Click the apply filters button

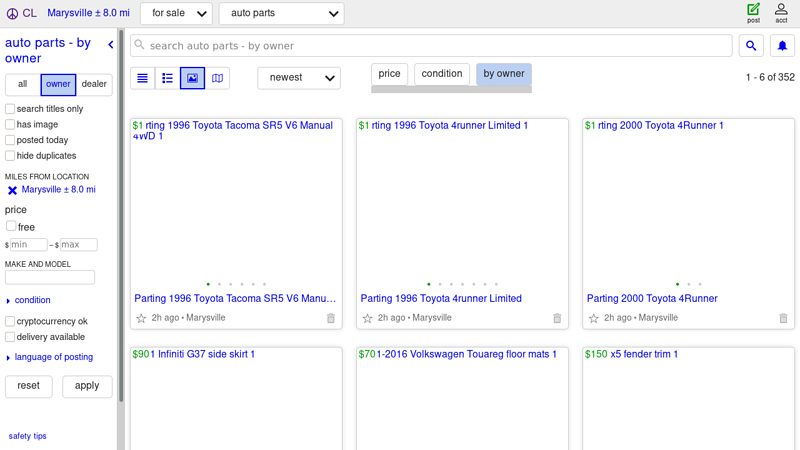point(87,386)
